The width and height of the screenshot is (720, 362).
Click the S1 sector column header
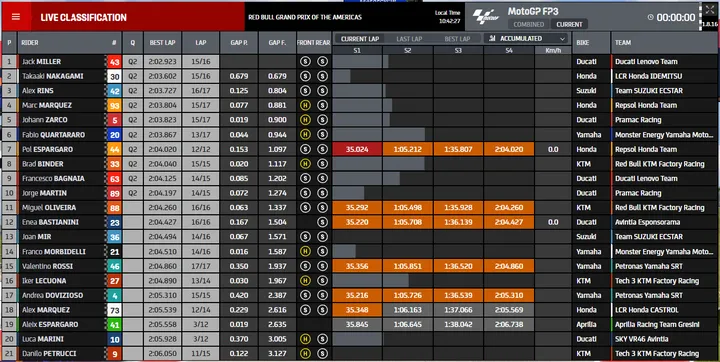tap(357, 50)
